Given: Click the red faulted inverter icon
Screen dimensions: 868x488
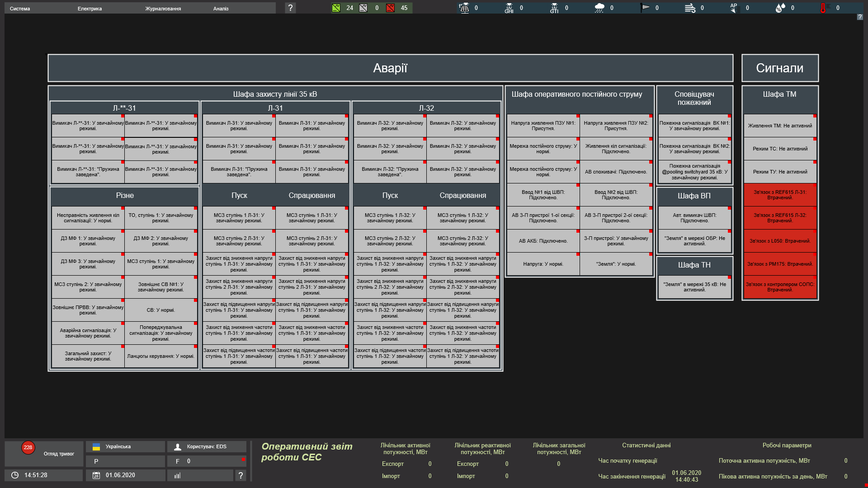Looking at the screenshot, I should click(391, 8).
